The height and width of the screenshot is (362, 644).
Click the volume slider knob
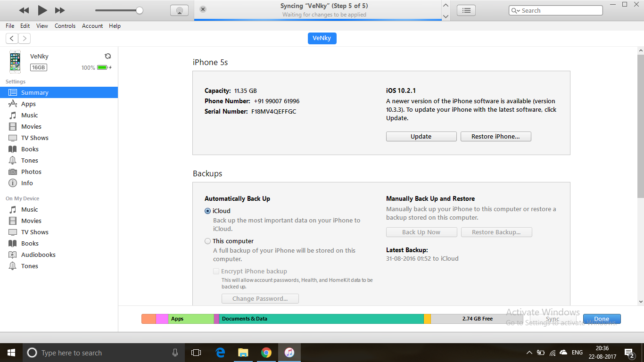pyautogui.click(x=140, y=10)
